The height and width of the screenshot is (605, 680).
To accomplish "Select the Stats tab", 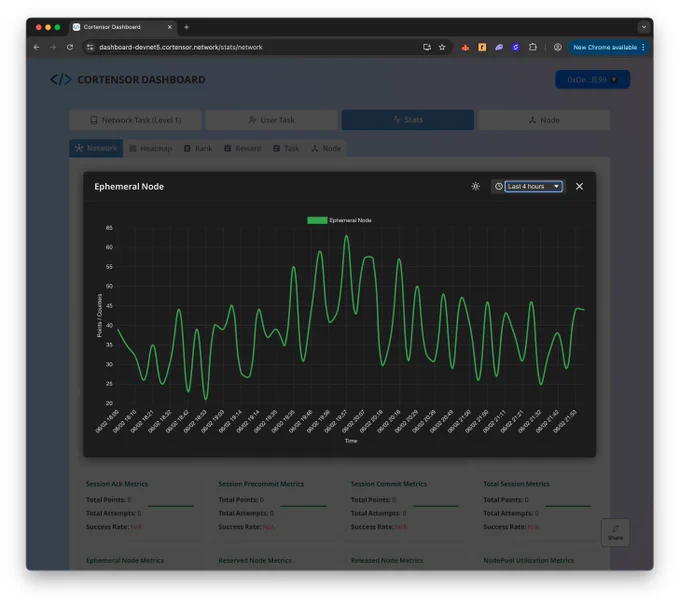I will click(408, 120).
